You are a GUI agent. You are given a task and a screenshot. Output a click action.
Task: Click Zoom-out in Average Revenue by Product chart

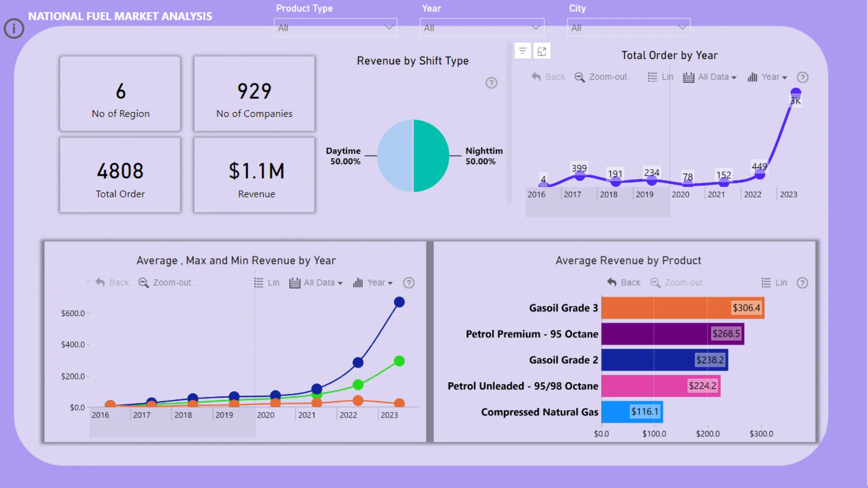pos(676,282)
